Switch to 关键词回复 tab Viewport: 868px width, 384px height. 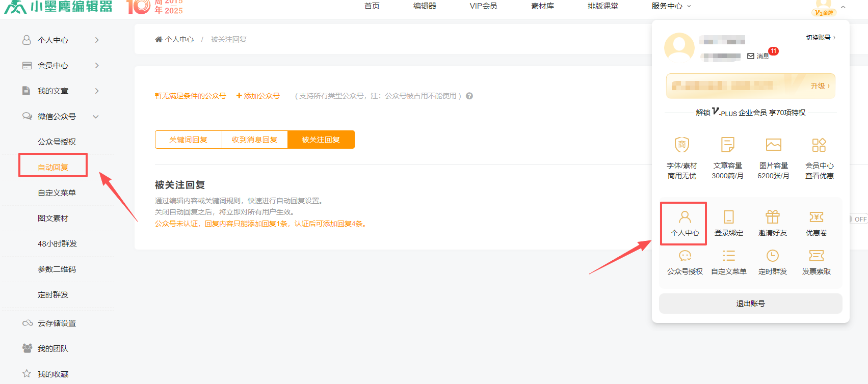click(x=189, y=140)
